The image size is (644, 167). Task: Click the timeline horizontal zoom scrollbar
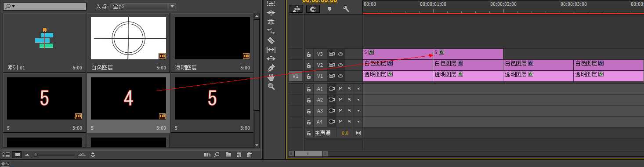[308, 154]
